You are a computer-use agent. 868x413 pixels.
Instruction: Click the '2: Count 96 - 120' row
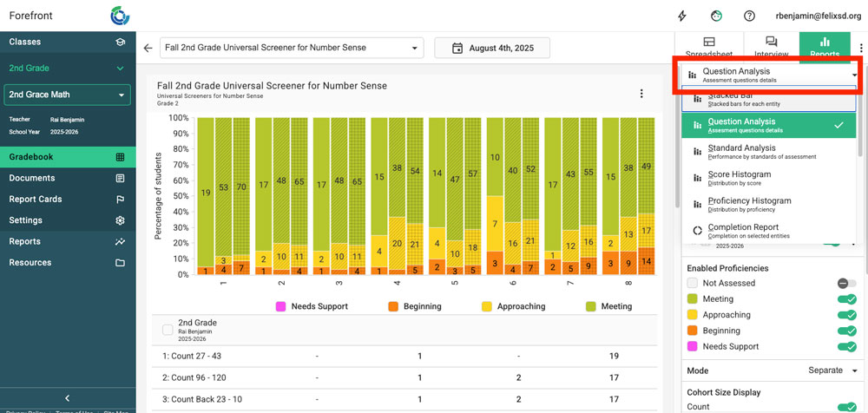click(x=404, y=378)
